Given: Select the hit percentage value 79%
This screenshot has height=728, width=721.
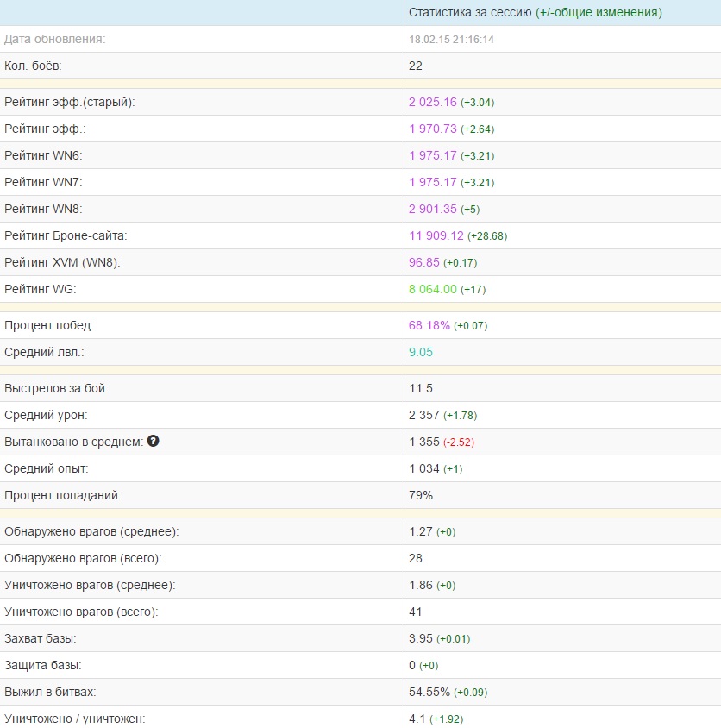Looking at the screenshot, I should (x=421, y=496).
